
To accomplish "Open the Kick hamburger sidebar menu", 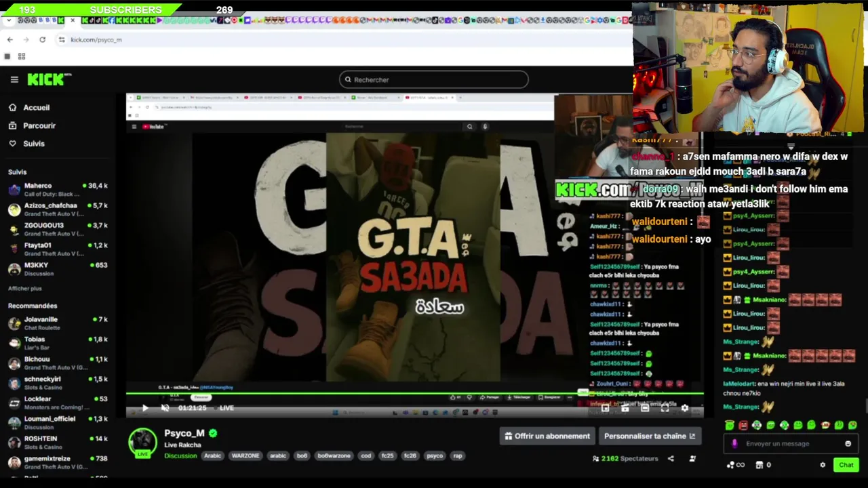I will pos(14,79).
